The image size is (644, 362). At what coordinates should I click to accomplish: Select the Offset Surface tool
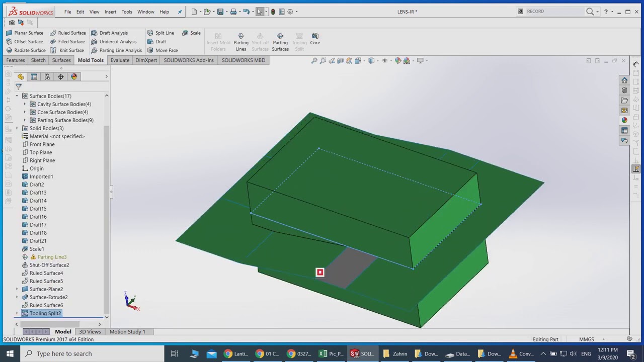(x=25, y=42)
